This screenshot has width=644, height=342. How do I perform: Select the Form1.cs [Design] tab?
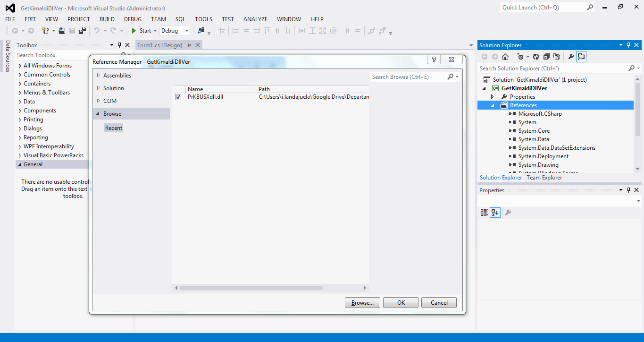(x=159, y=45)
